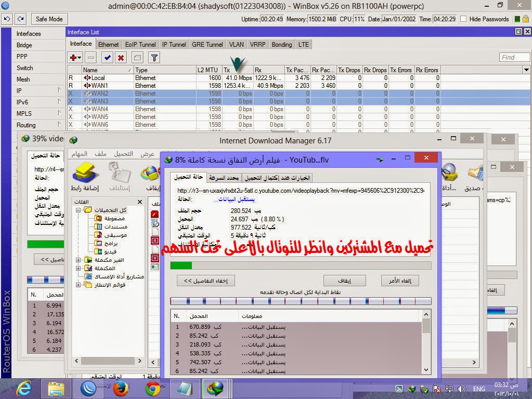Screen dimensions: 532x399
Task: Click the connection segments progress bar
Action: 301,301
